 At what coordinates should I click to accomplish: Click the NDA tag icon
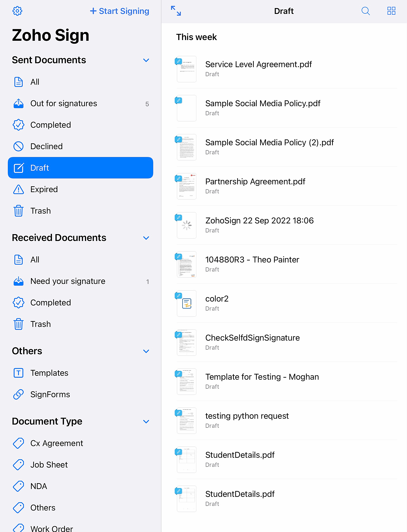pos(19,486)
